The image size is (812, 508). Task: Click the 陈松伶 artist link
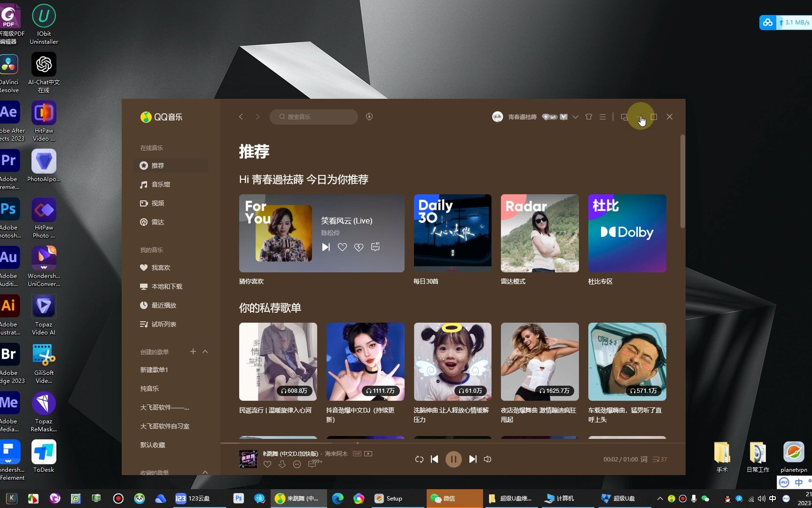pos(330,233)
